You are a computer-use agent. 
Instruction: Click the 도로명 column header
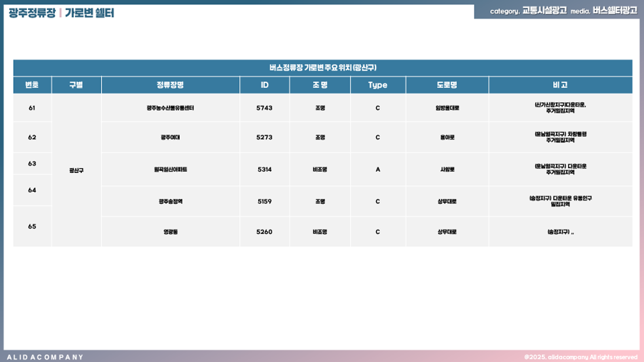coord(447,85)
